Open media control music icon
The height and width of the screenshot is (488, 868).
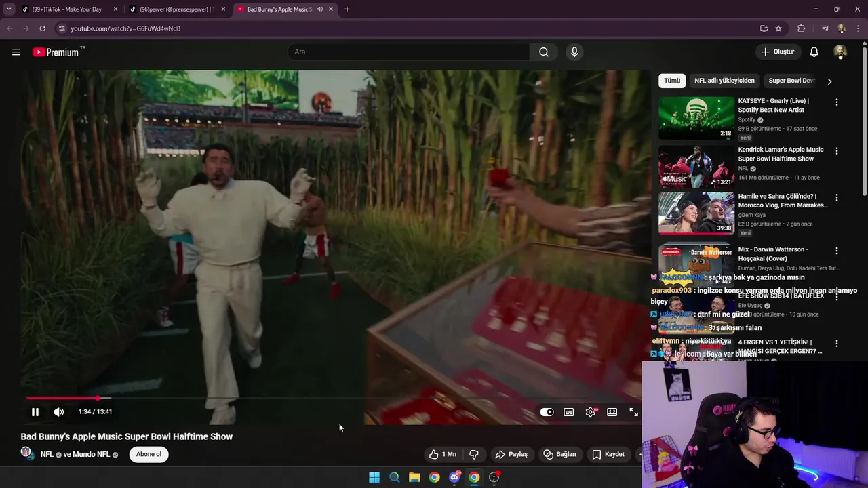click(x=825, y=28)
